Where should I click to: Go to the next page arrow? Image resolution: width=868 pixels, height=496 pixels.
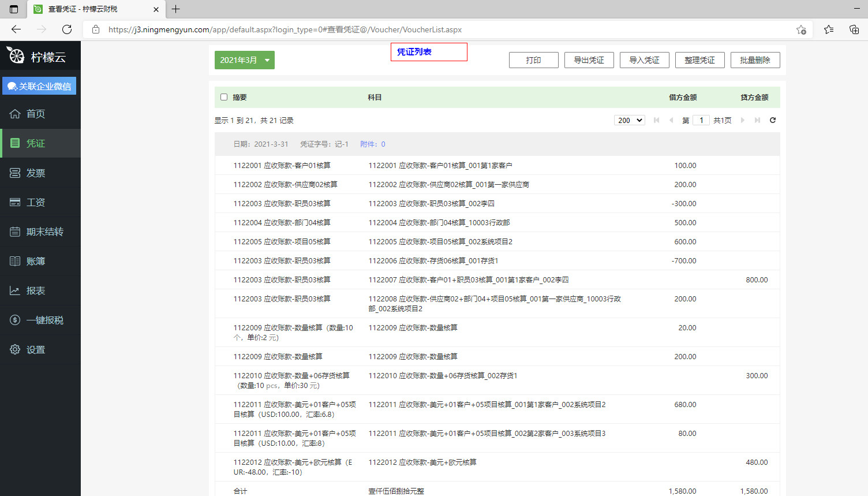click(x=743, y=120)
